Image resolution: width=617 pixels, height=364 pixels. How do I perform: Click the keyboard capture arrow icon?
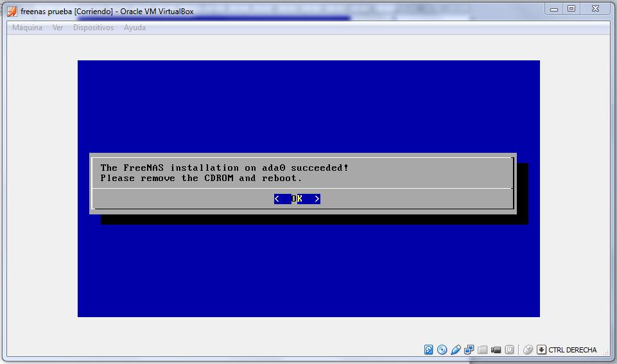(541, 350)
